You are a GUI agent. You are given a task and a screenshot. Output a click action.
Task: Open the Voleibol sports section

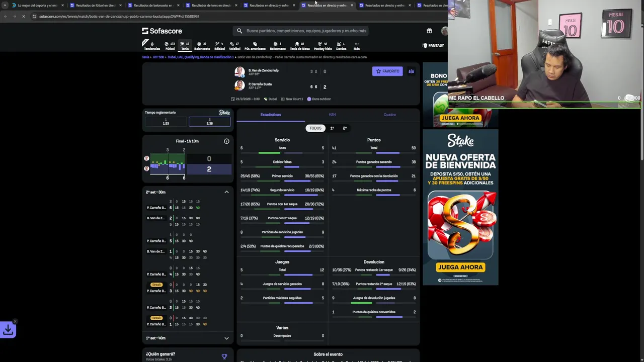[x=234, y=46]
